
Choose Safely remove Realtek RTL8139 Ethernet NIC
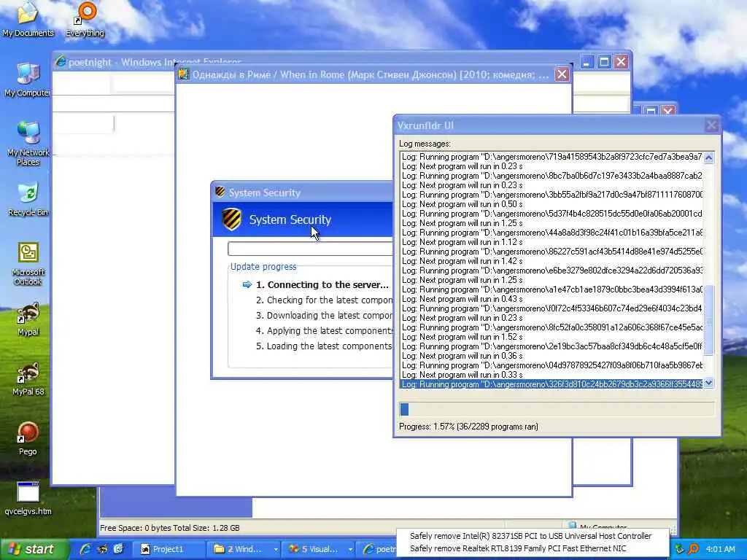pos(519,548)
